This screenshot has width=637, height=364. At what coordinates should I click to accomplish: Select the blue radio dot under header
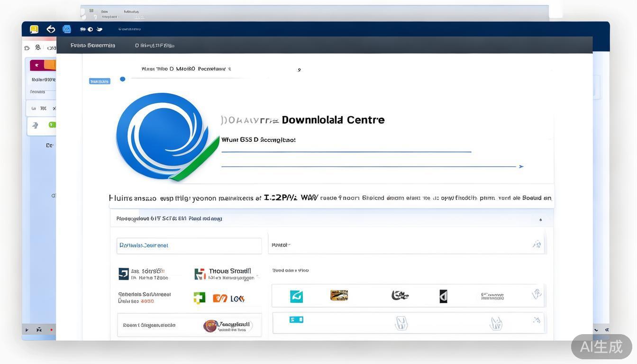pyautogui.click(x=123, y=79)
